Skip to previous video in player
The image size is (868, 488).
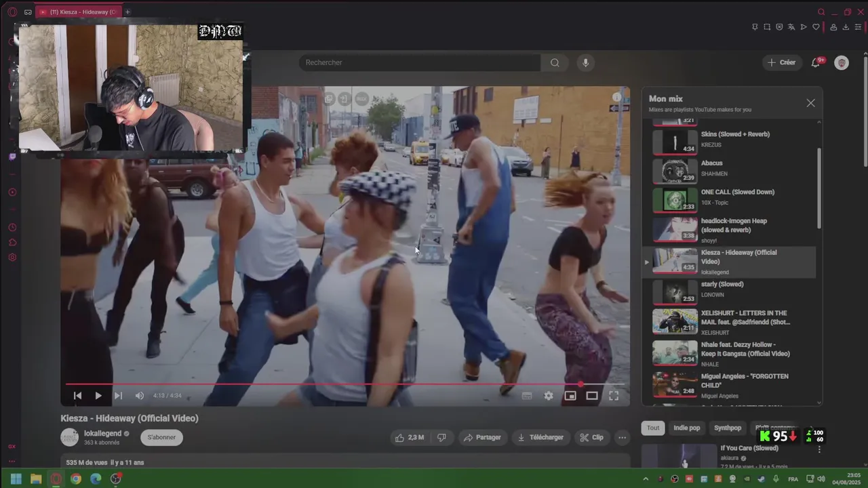[x=77, y=396]
